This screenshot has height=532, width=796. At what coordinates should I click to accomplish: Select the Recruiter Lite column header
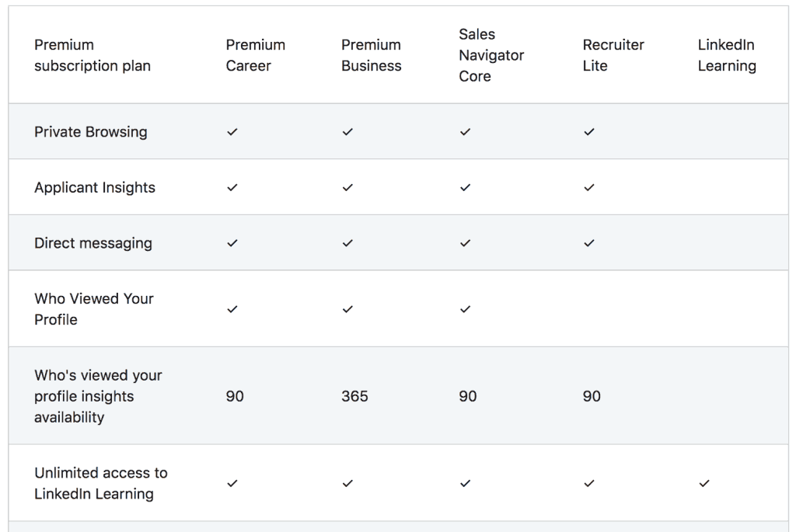coord(613,55)
